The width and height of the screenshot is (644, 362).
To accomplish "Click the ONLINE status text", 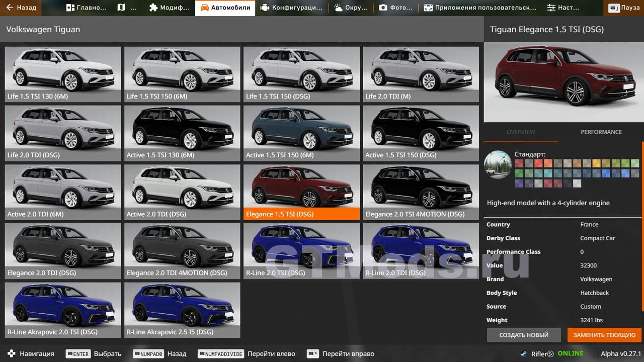I will tap(570, 353).
